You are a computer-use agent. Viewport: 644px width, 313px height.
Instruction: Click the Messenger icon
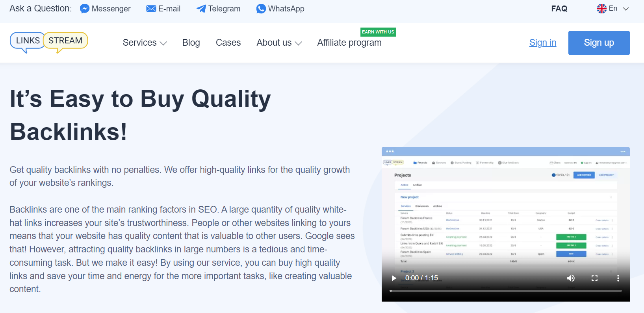(84, 9)
